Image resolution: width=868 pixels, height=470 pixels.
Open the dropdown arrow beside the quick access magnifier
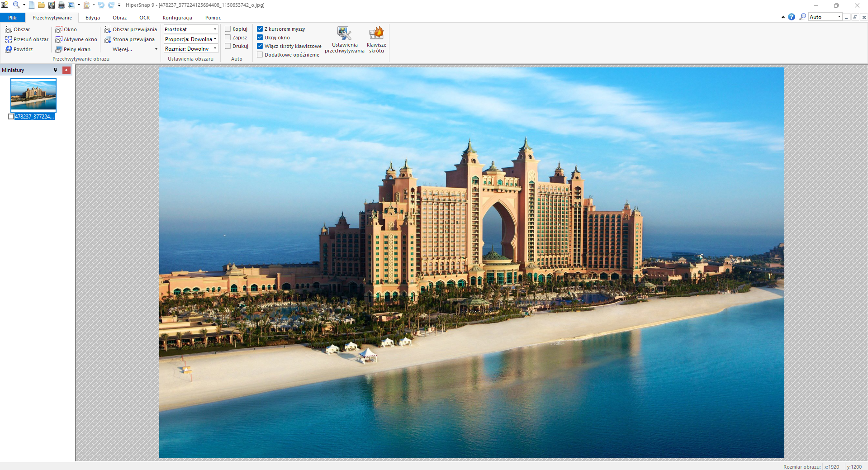pos(24,5)
